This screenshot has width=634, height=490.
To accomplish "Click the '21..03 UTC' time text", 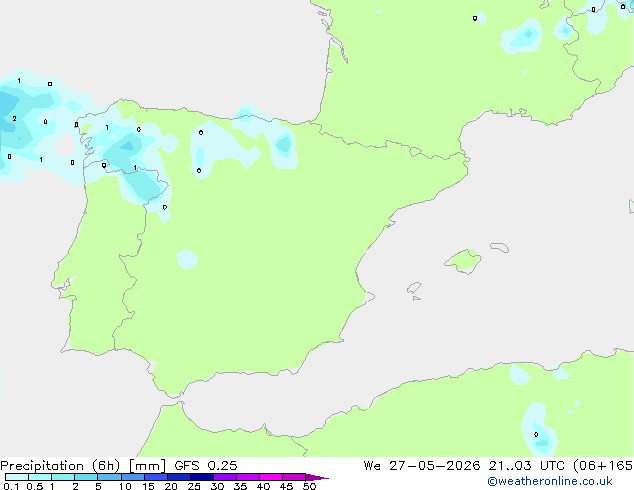I will click(x=526, y=466).
